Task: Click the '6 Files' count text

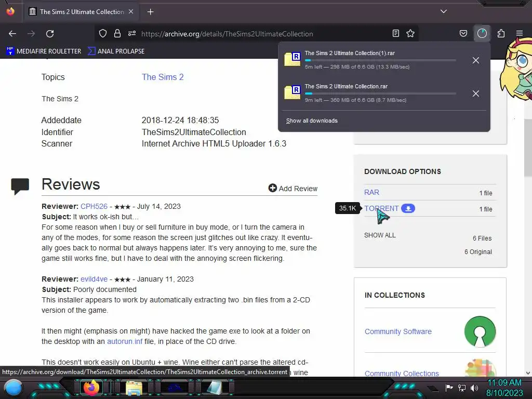Action: point(482,238)
